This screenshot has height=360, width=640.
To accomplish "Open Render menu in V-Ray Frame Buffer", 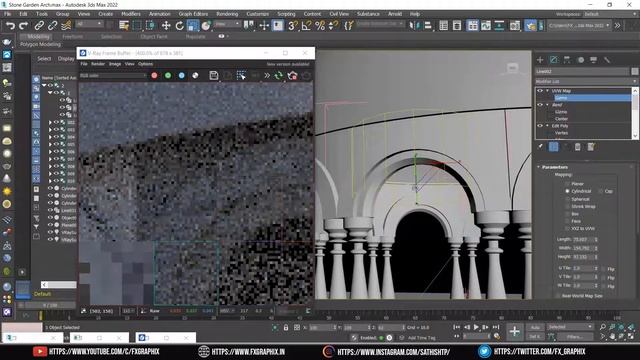I will [x=98, y=64].
